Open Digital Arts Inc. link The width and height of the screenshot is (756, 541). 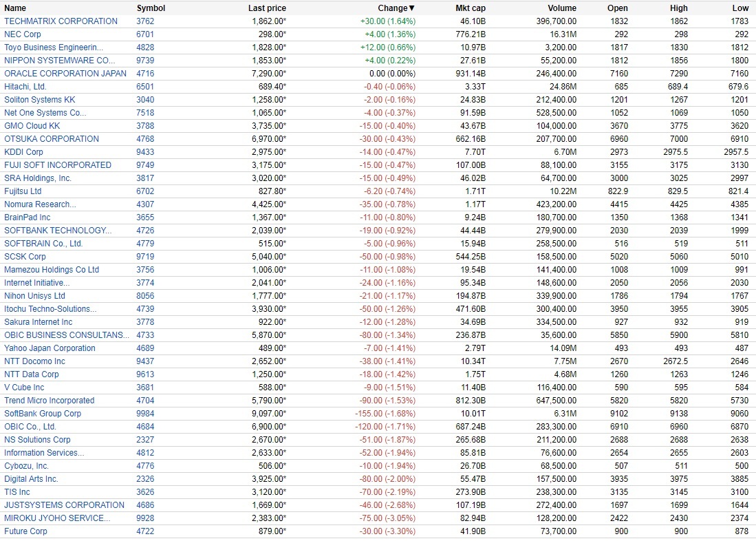[x=32, y=478]
